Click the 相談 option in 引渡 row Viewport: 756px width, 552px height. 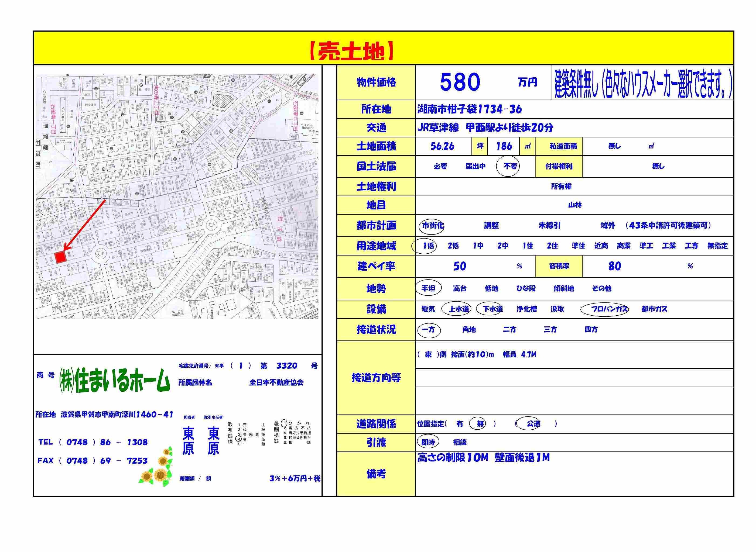(460, 442)
